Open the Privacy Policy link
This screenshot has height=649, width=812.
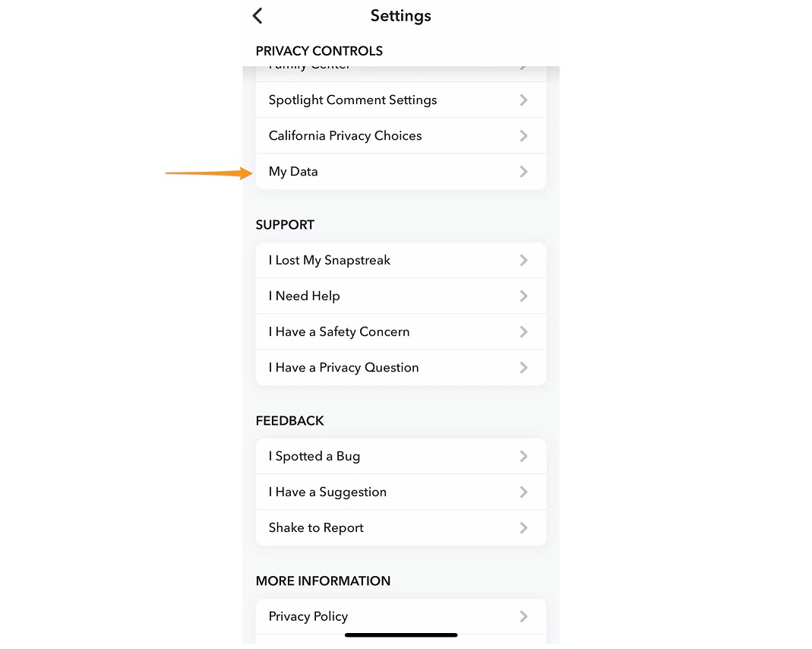(x=308, y=616)
